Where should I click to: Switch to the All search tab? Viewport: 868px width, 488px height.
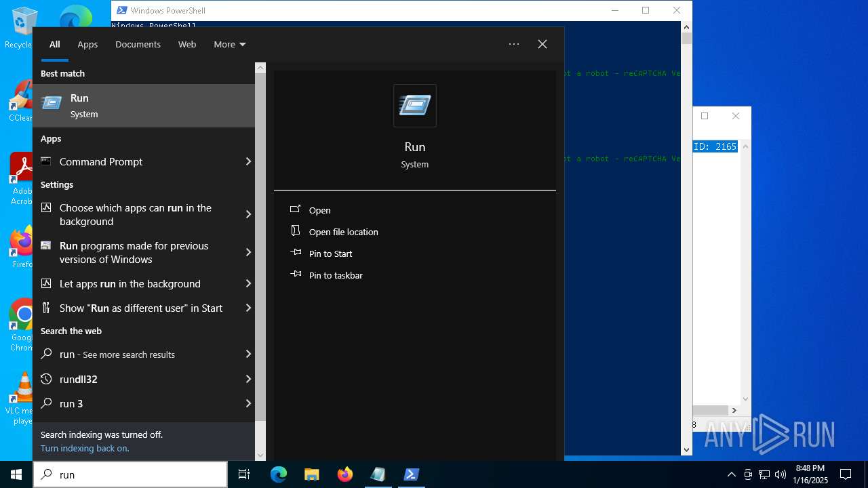click(55, 44)
